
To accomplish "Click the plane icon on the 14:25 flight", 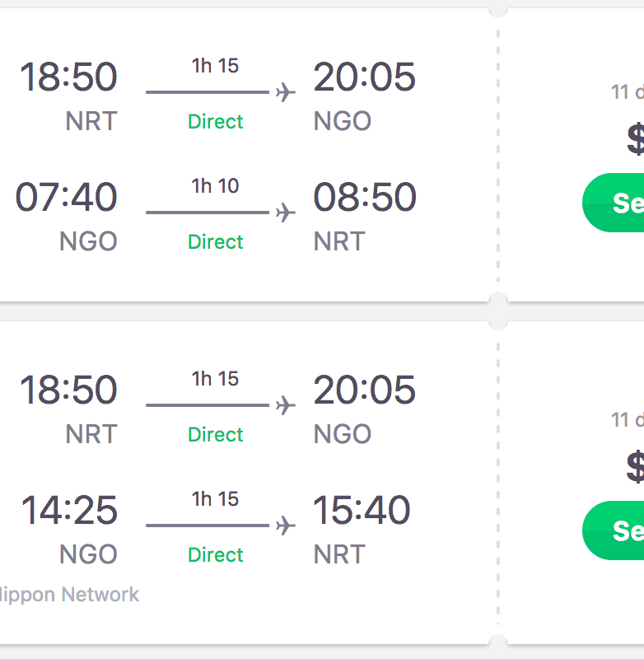I will click(x=285, y=526).
